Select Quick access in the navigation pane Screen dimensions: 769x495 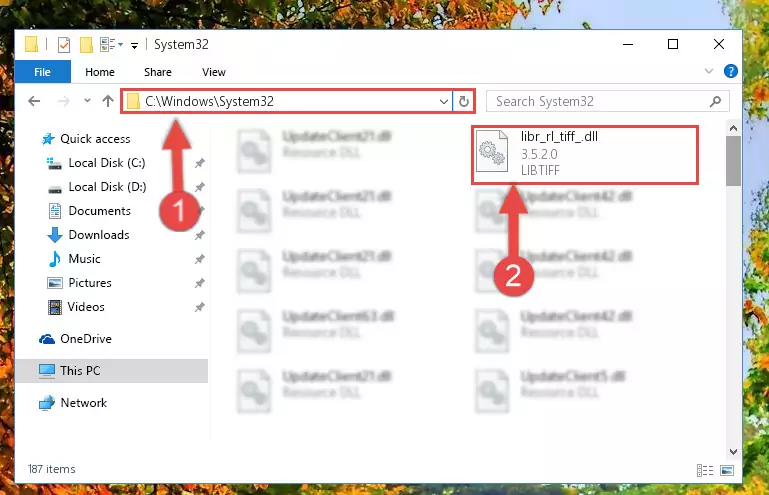click(95, 139)
